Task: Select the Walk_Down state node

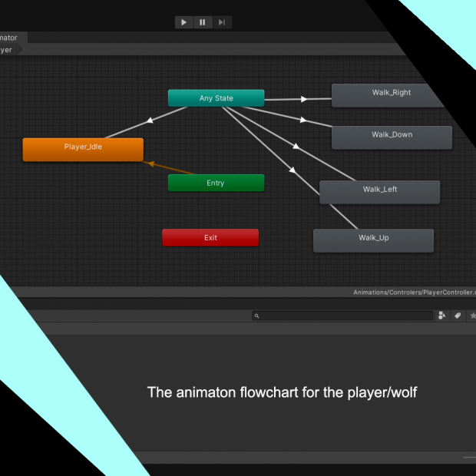Action: coord(392,137)
